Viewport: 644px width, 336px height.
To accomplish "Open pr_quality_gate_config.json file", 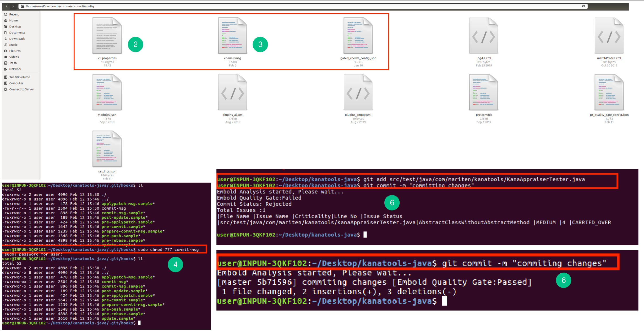I will coord(609,92).
